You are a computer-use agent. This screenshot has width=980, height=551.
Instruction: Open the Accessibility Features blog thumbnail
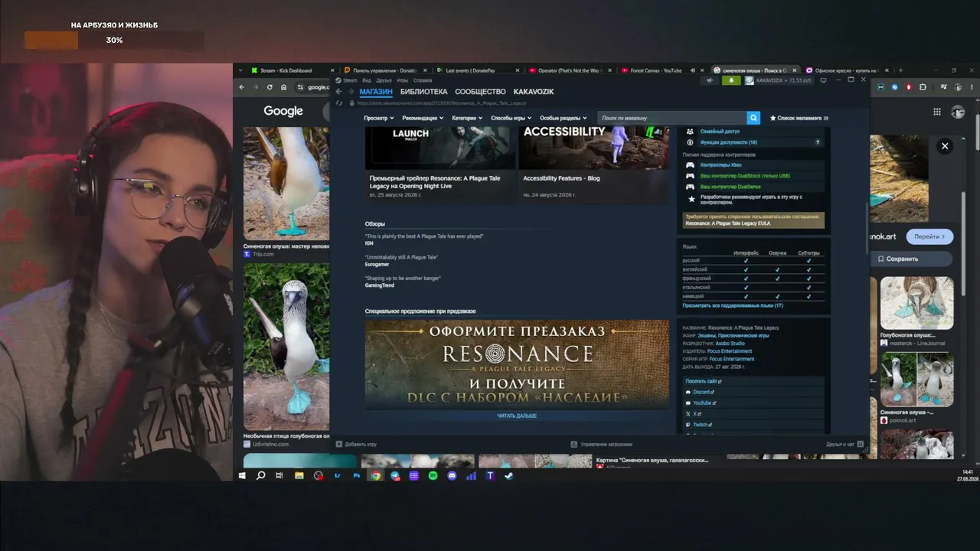(593, 148)
